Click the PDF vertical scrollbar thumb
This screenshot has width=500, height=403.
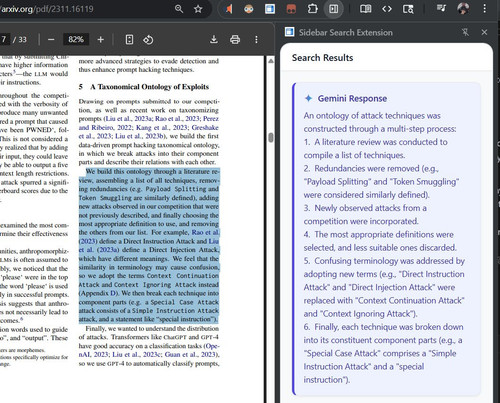click(271, 137)
